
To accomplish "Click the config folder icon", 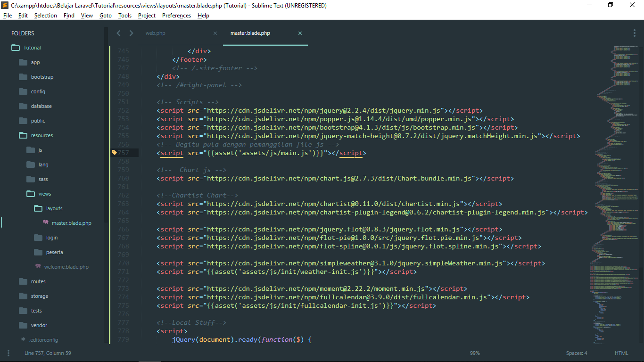I will [x=23, y=91].
